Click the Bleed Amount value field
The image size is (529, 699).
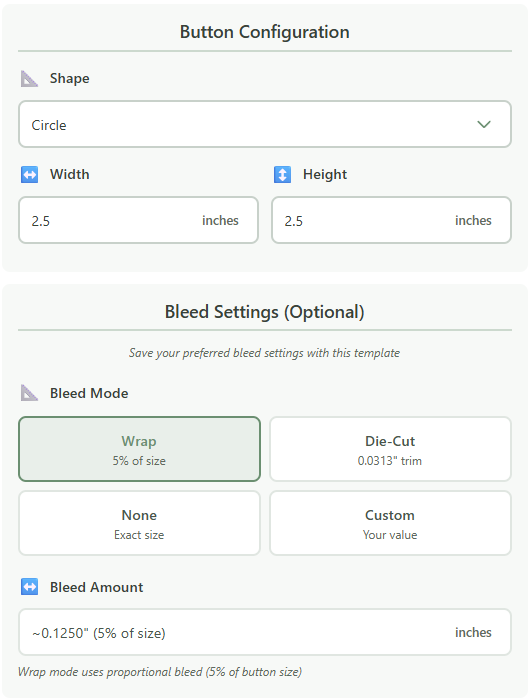click(265, 632)
